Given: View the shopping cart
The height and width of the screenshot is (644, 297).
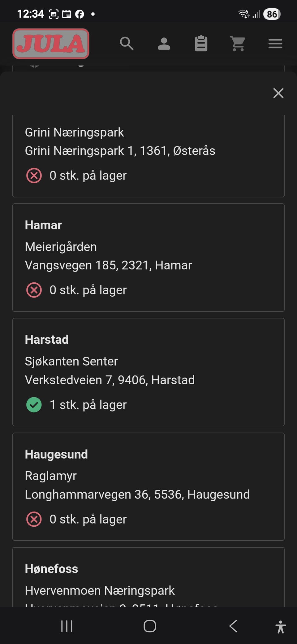Looking at the screenshot, I should (238, 44).
